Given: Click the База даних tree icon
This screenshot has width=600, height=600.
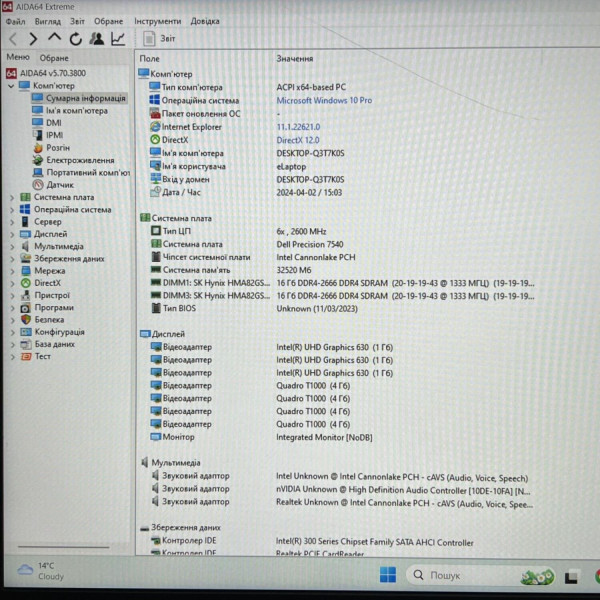Looking at the screenshot, I should click(x=26, y=344).
